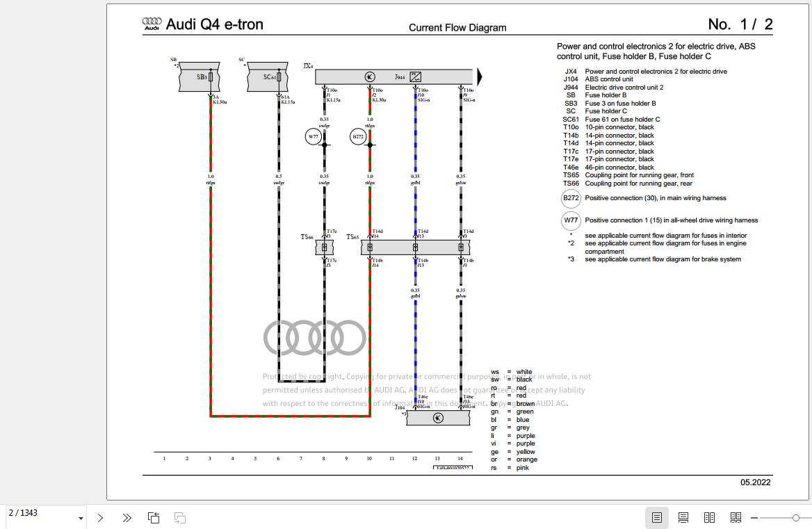Click the B272 circle in the legend

571,198
